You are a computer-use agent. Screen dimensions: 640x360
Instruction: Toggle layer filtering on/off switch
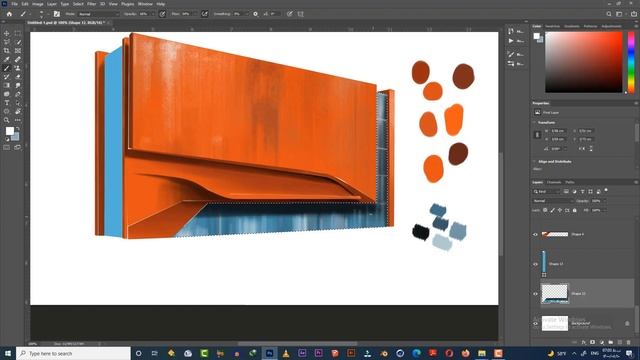pyautogui.click(x=606, y=190)
